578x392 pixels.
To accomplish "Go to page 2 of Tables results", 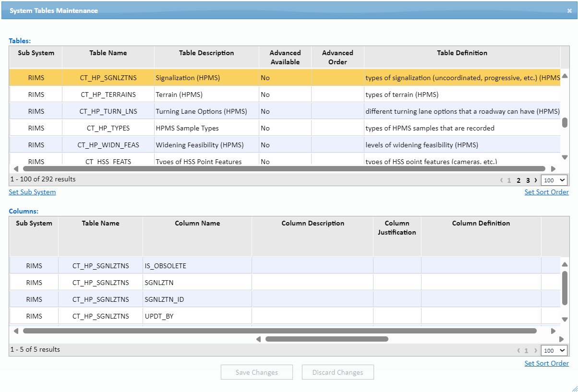I will tap(518, 180).
